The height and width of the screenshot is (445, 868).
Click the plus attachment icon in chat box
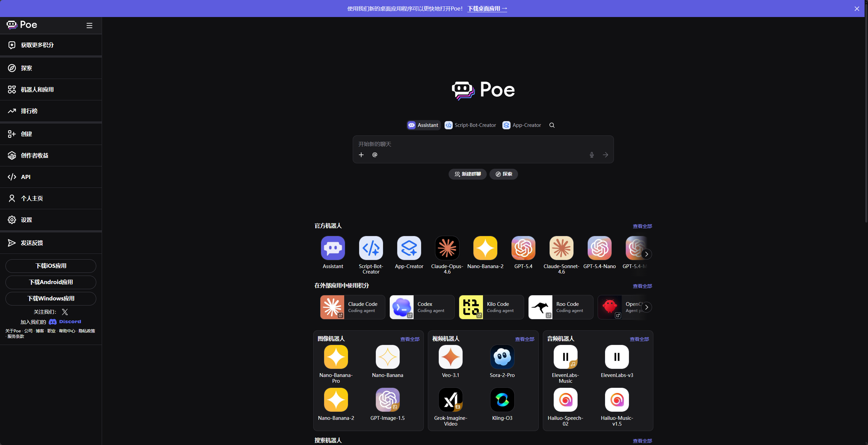pos(361,155)
